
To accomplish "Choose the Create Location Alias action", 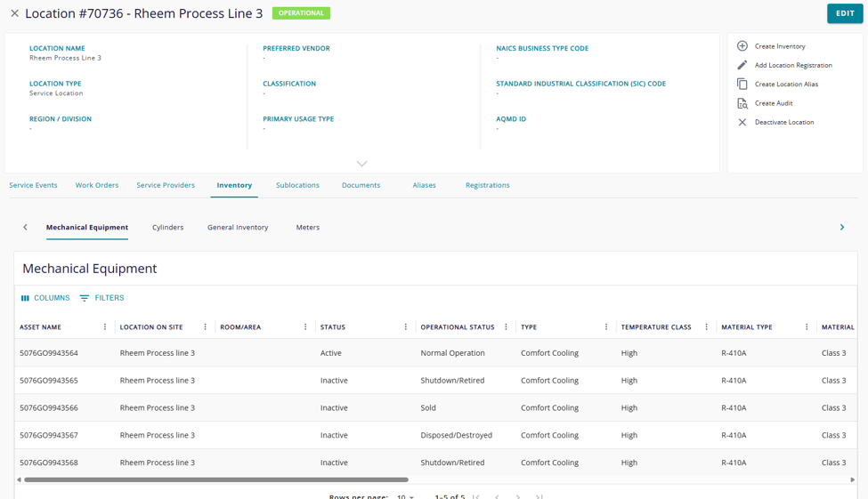I will pos(786,85).
